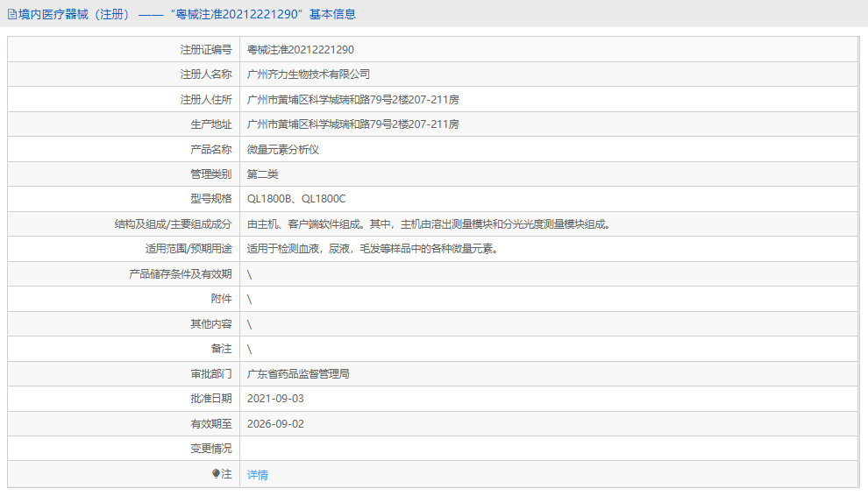Viewport: 868px width, 496px height.
Task: Select the 生产地址 address value
Action: pos(353,124)
